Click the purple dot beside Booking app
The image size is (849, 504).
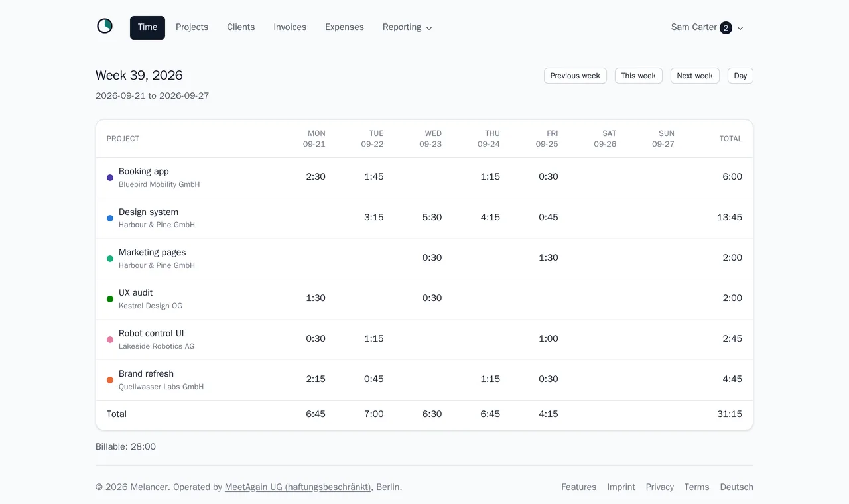[x=110, y=178]
